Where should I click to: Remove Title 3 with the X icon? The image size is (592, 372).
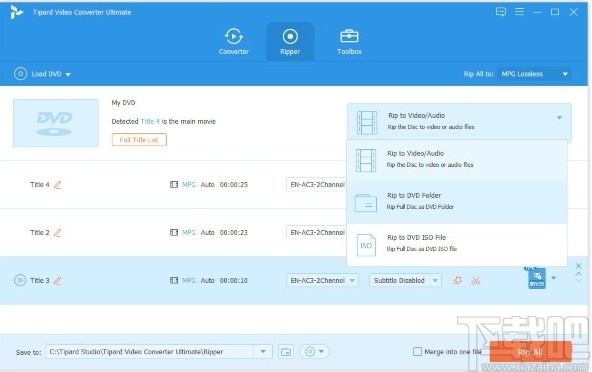pyautogui.click(x=578, y=266)
